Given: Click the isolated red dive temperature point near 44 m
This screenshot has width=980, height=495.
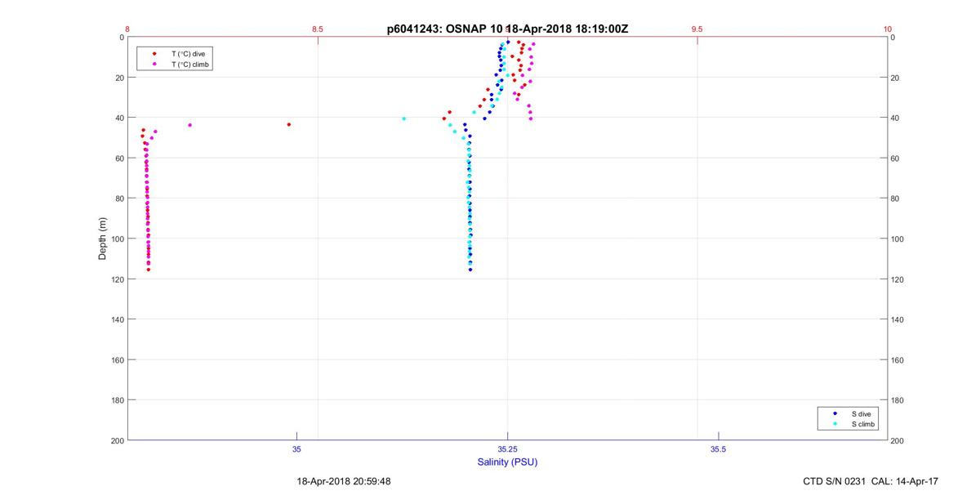Looking at the screenshot, I should point(289,124).
